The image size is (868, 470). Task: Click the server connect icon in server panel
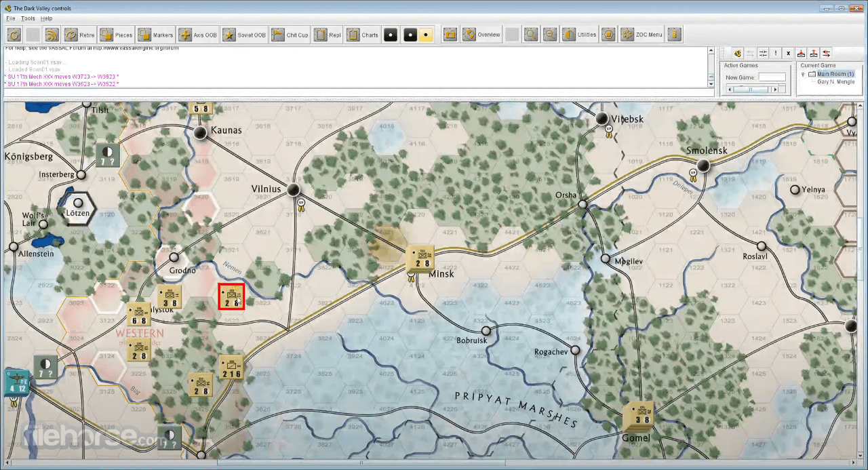tap(738, 53)
